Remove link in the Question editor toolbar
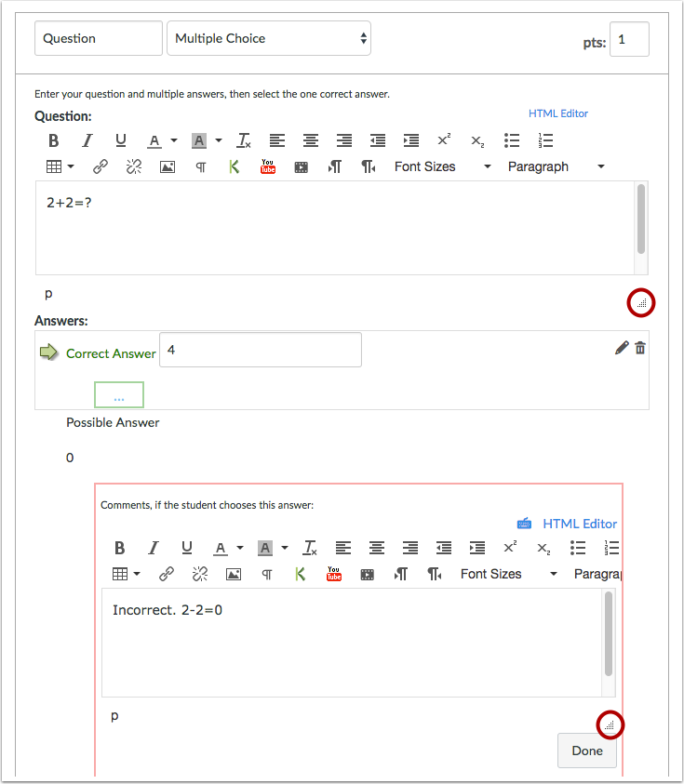 click(x=134, y=166)
